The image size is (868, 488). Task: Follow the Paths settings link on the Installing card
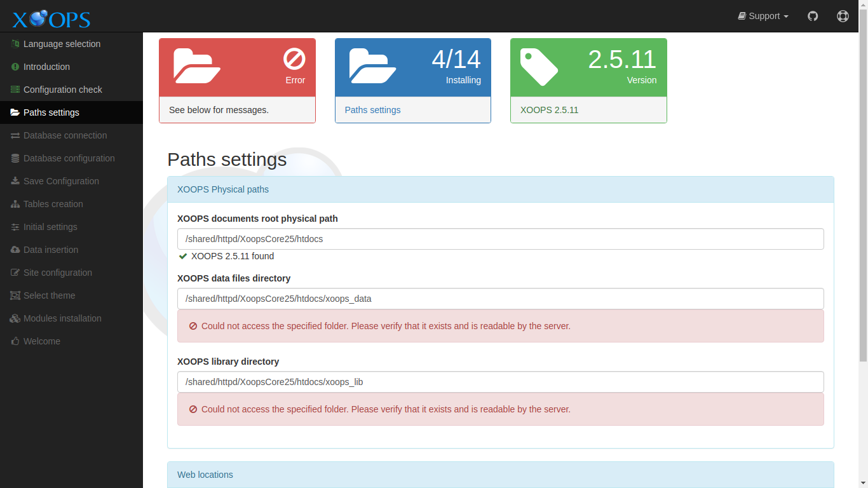tap(372, 110)
